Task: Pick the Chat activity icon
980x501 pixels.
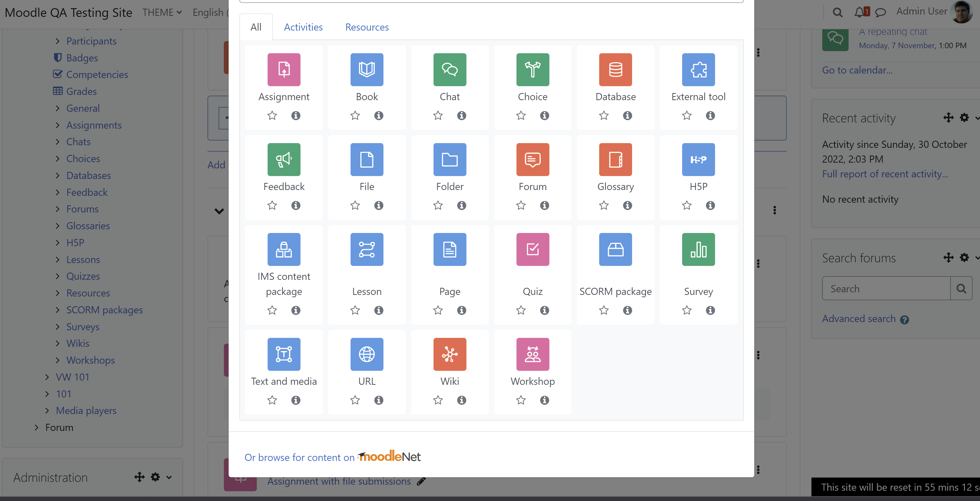Action: [x=450, y=70]
